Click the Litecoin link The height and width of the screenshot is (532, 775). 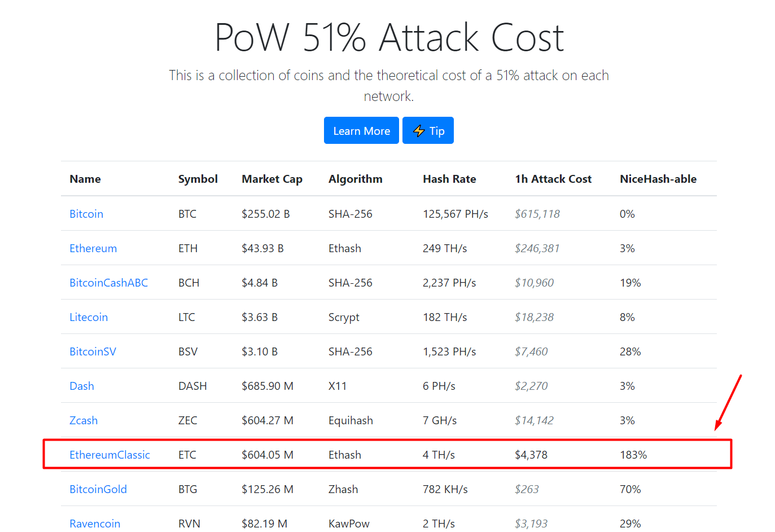[89, 317]
